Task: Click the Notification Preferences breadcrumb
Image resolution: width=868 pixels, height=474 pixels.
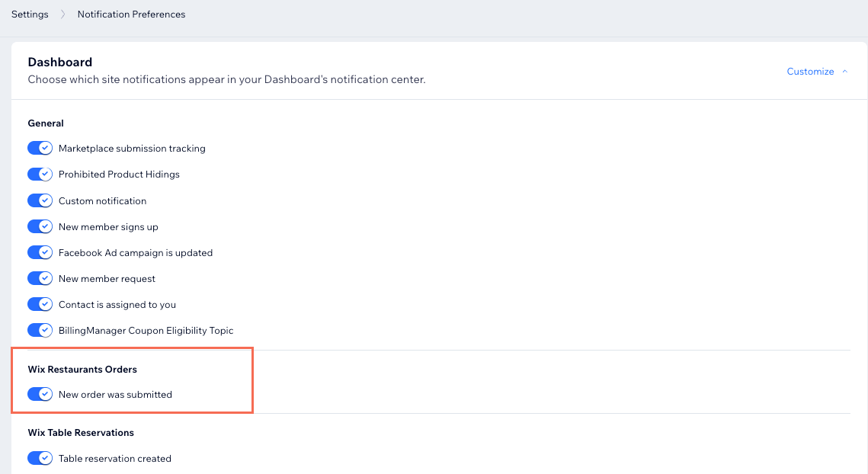Action: coord(130,14)
